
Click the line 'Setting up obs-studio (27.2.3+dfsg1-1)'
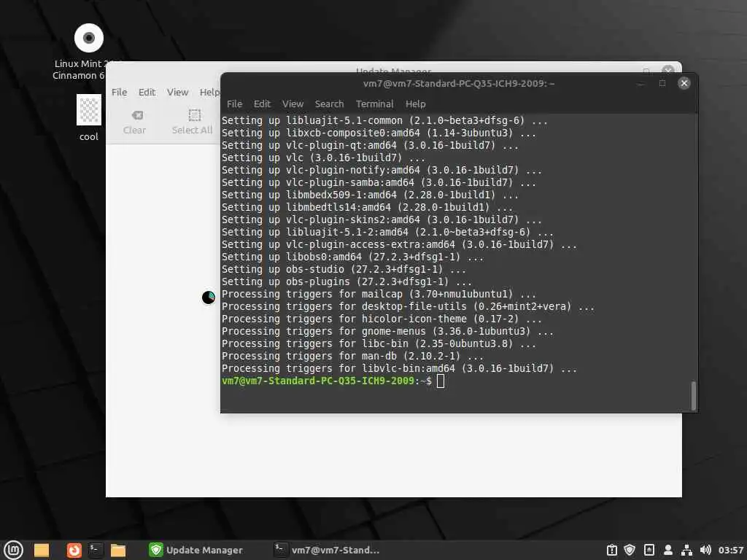[344, 269]
